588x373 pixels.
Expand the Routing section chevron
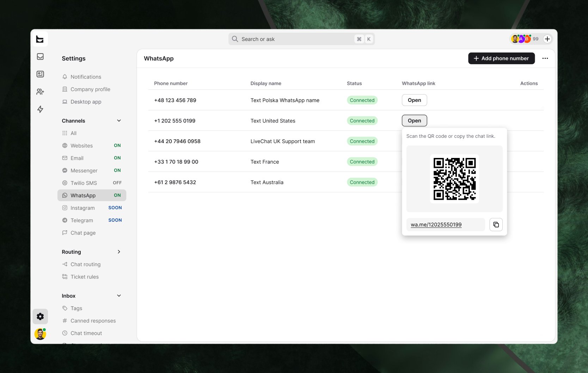tap(119, 252)
